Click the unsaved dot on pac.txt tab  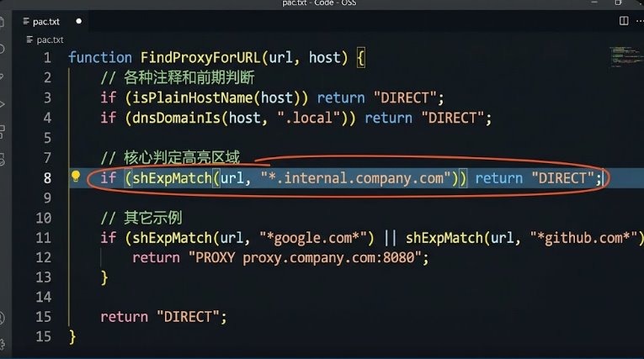point(79,21)
